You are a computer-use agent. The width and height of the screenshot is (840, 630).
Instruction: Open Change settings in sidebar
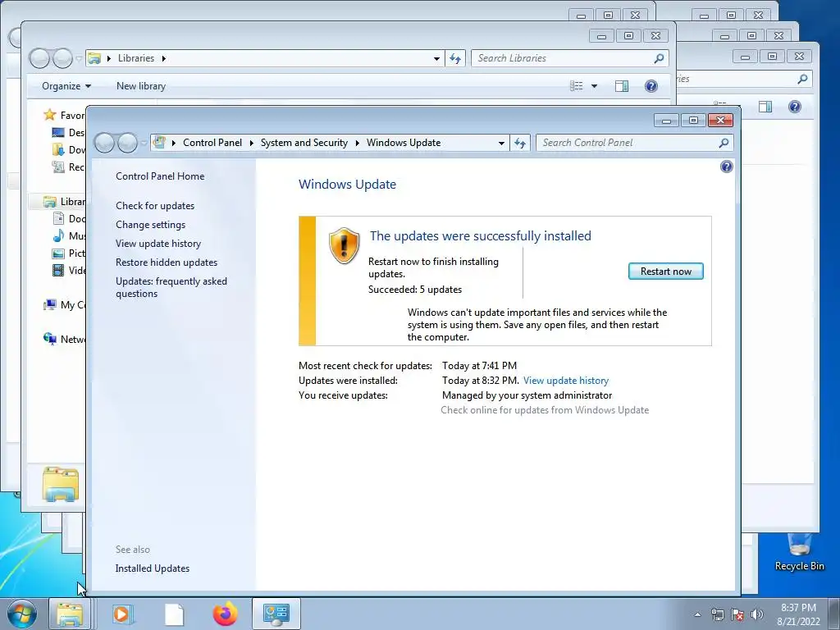[151, 225]
